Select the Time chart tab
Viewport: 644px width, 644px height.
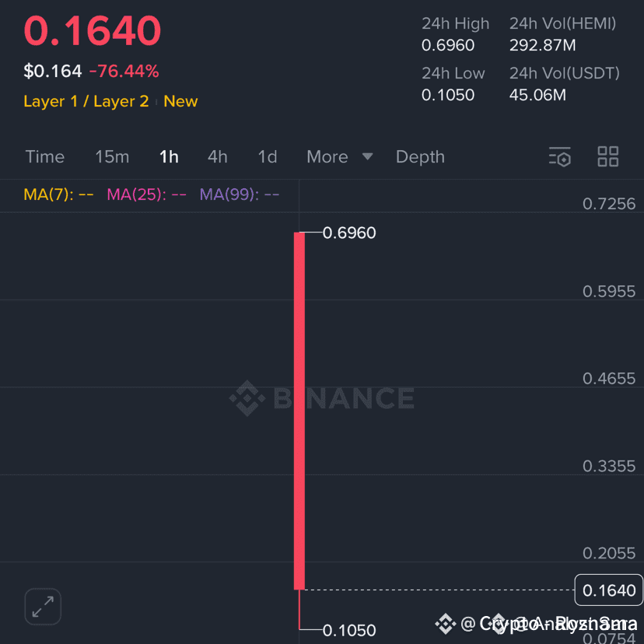[x=44, y=156]
